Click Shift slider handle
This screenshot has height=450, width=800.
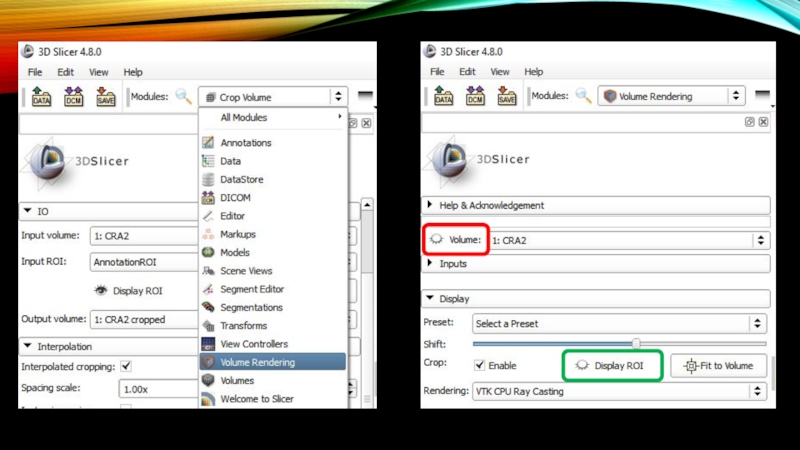(636, 343)
